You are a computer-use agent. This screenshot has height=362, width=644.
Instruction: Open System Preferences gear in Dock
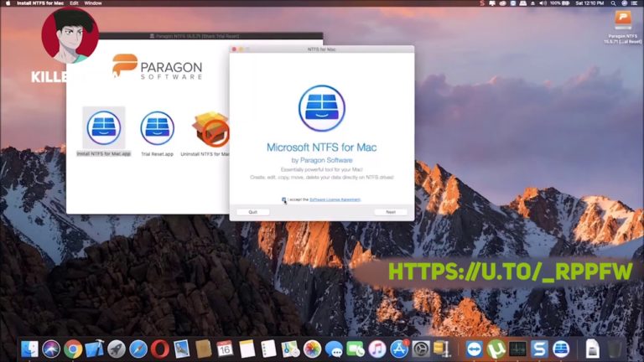[x=421, y=349]
